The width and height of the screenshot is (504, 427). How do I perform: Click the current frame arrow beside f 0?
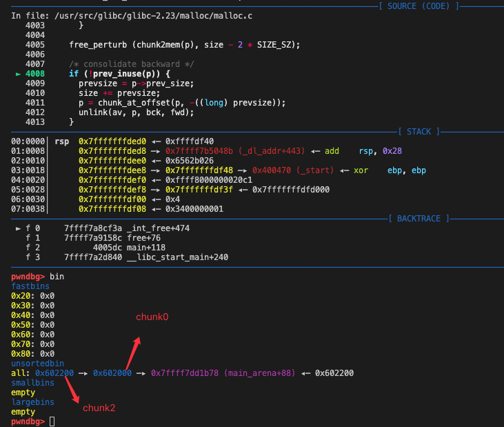tap(18, 228)
